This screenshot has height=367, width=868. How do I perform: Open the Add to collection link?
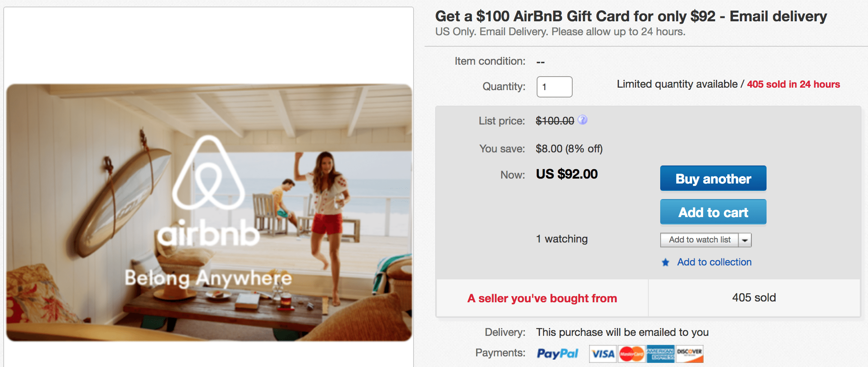point(714,262)
